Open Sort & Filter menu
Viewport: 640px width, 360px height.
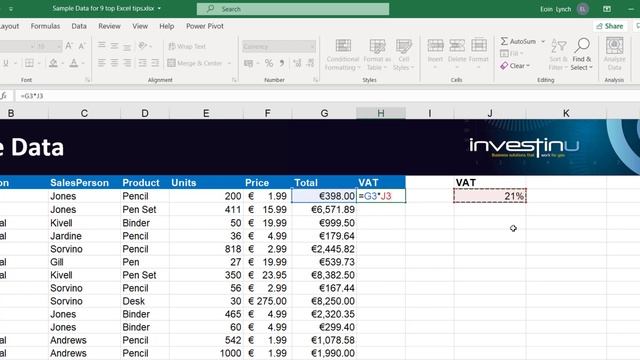tap(558, 54)
